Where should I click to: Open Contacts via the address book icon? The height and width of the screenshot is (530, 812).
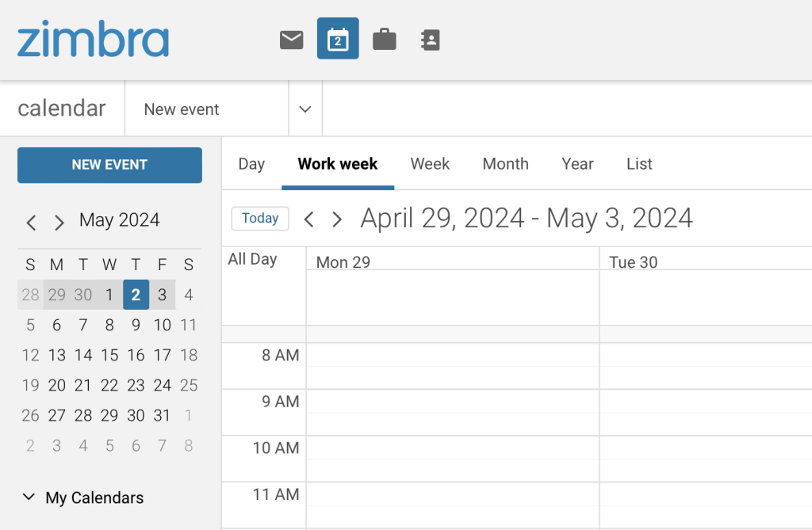[x=430, y=38]
